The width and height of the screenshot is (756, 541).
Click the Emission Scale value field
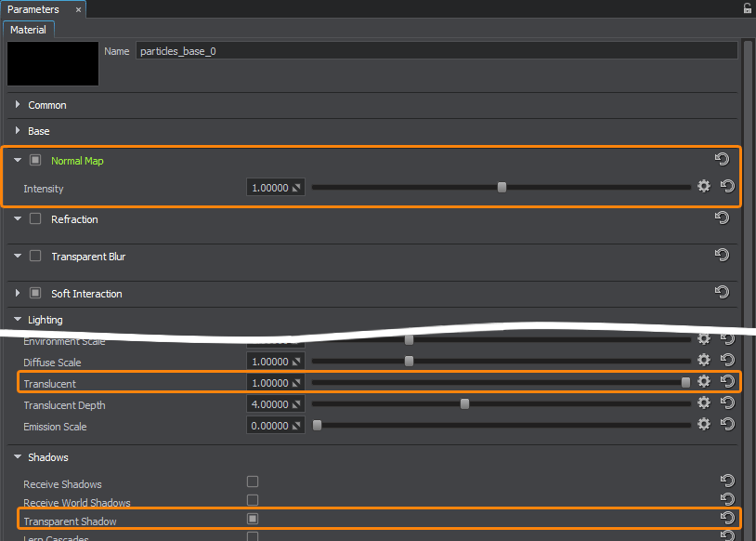275,426
